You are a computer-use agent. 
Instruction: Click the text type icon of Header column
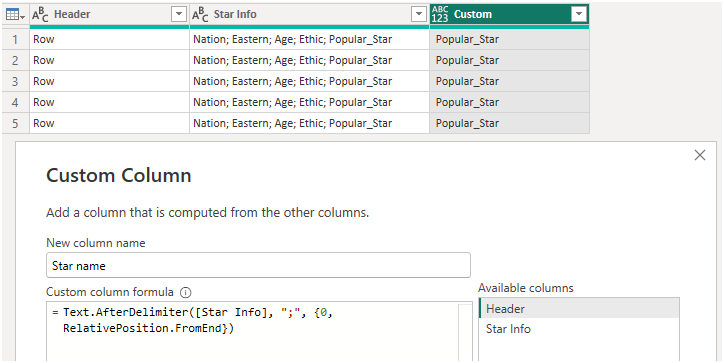tap(40, 15)
